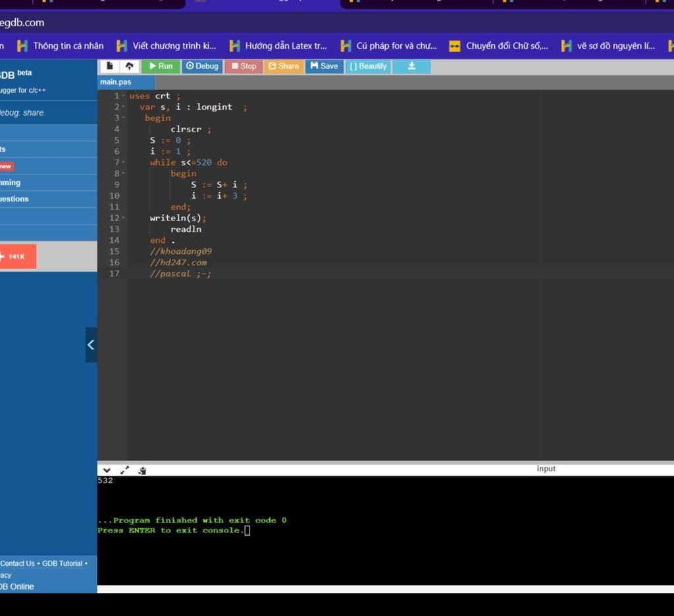
Task: Open 'Thông tin cá nhân' bookmark
Action: [60, 46]
